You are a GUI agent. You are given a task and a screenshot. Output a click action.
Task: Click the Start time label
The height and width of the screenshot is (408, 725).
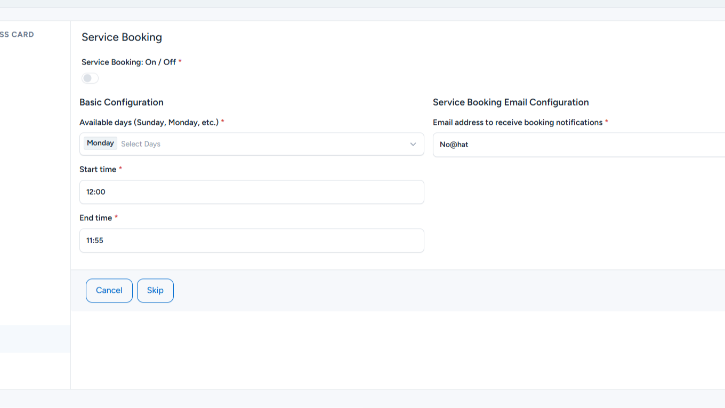[x=98, y=169]
